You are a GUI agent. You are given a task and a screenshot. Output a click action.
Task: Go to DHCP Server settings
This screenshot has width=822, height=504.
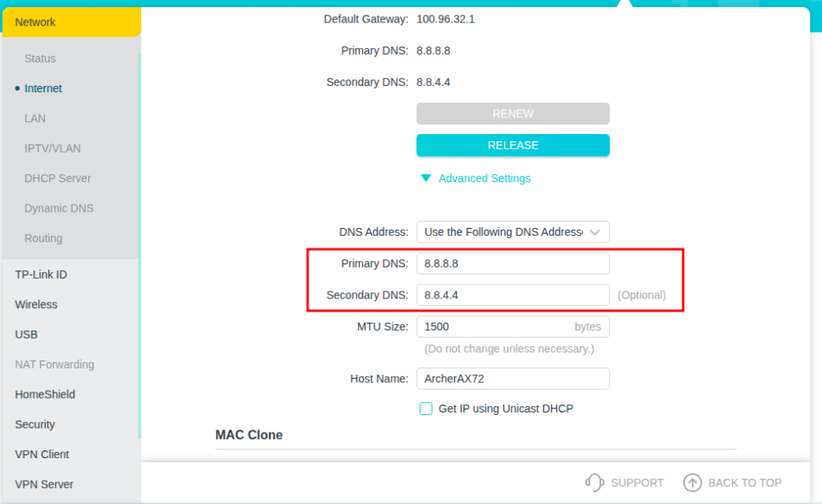[58, 178]
